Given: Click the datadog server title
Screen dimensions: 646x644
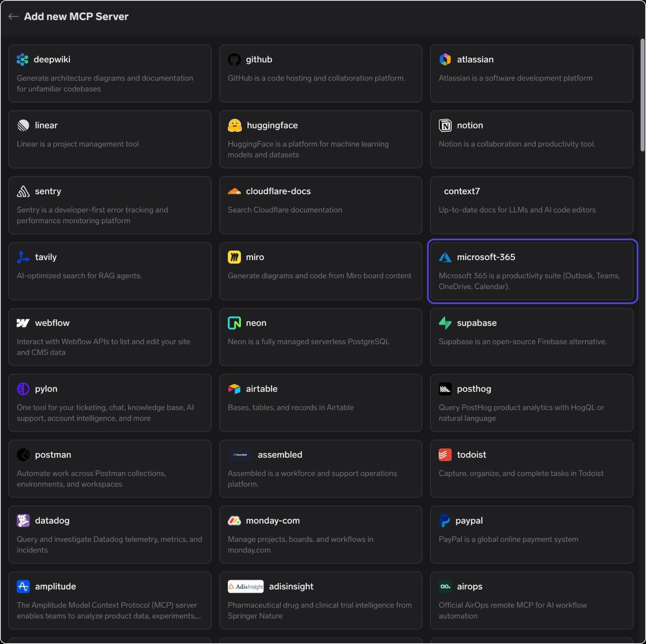Looking at the screenshot, I should click(x=52, y=521).
